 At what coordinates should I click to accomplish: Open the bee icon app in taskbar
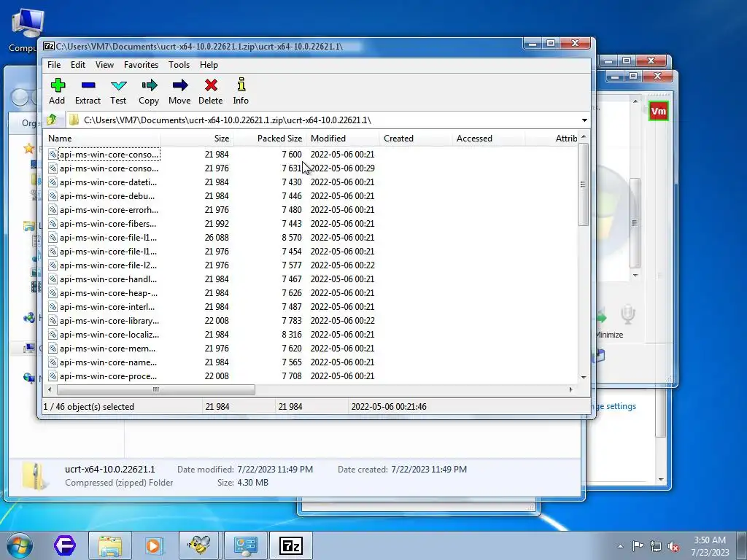[x=198, y=545]
